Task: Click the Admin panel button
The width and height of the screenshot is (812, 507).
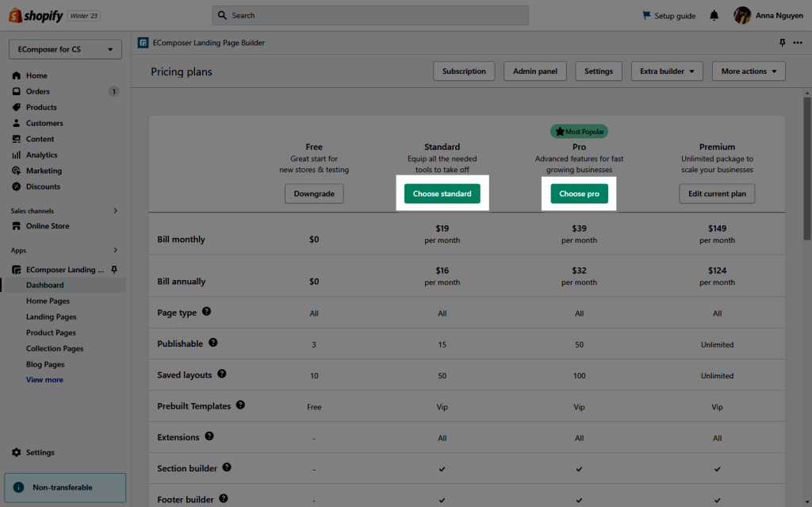Action: coord(535,71)
